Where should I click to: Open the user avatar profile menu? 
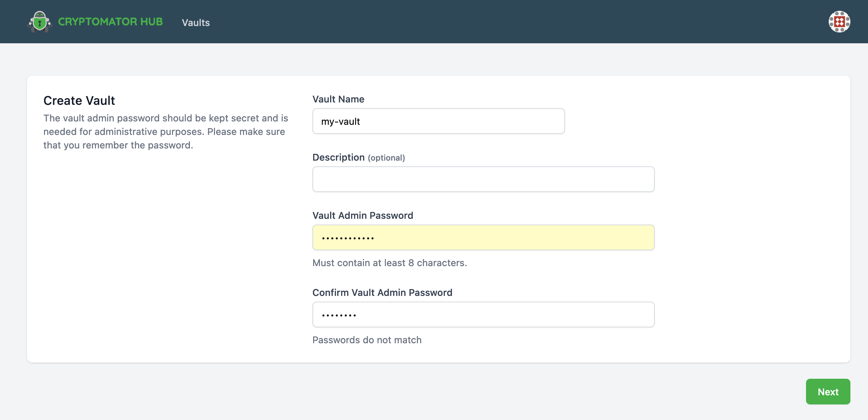pos(839,22)
